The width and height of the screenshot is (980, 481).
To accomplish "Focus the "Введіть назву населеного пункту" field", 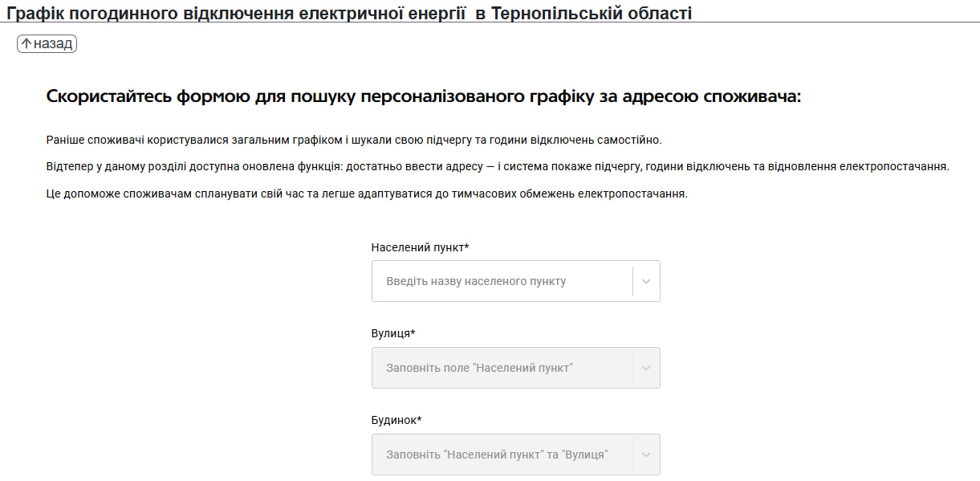I will [502, 281].
